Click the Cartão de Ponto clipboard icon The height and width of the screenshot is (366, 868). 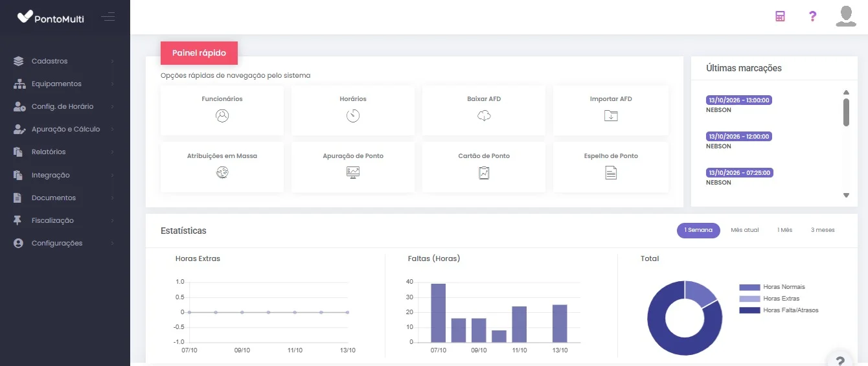(x=484, y=173)
